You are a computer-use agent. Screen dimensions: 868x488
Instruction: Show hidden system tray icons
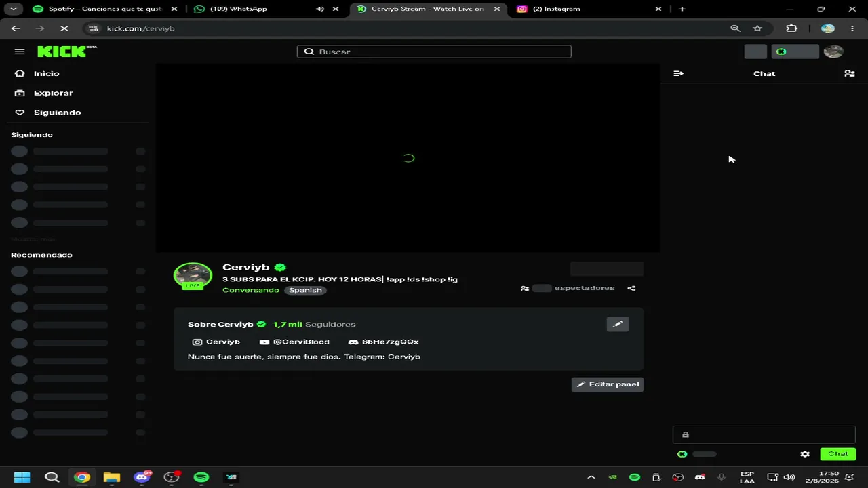591,477
